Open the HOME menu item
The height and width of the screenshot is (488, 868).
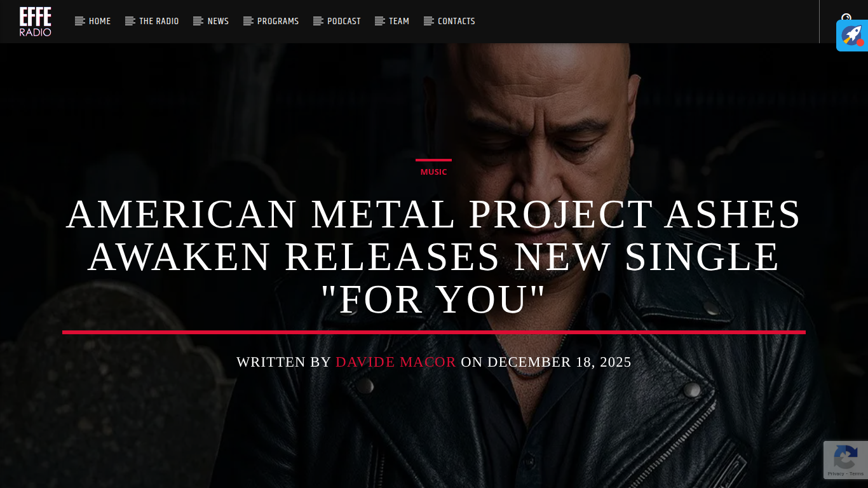pyautogui.click(x=100, y=21)
